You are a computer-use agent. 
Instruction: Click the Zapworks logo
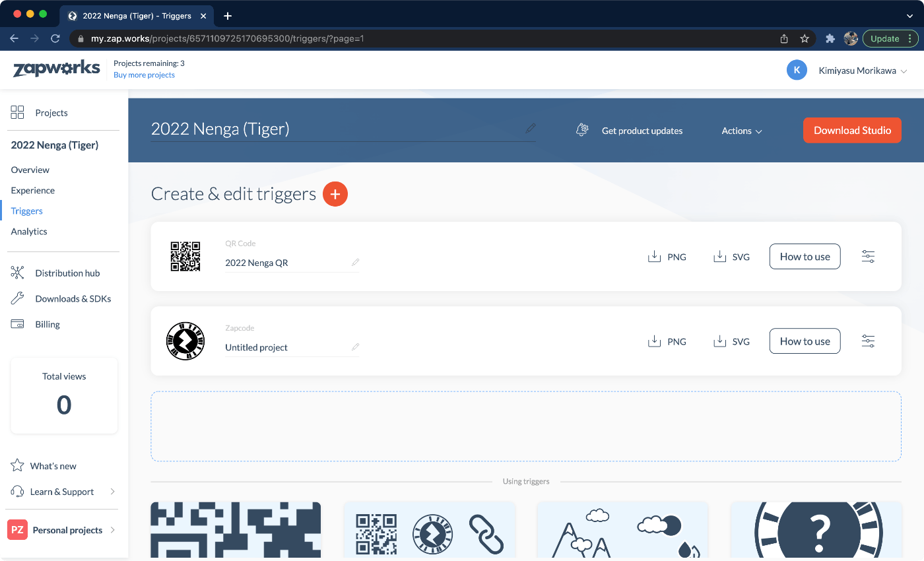tap(57, 69)
